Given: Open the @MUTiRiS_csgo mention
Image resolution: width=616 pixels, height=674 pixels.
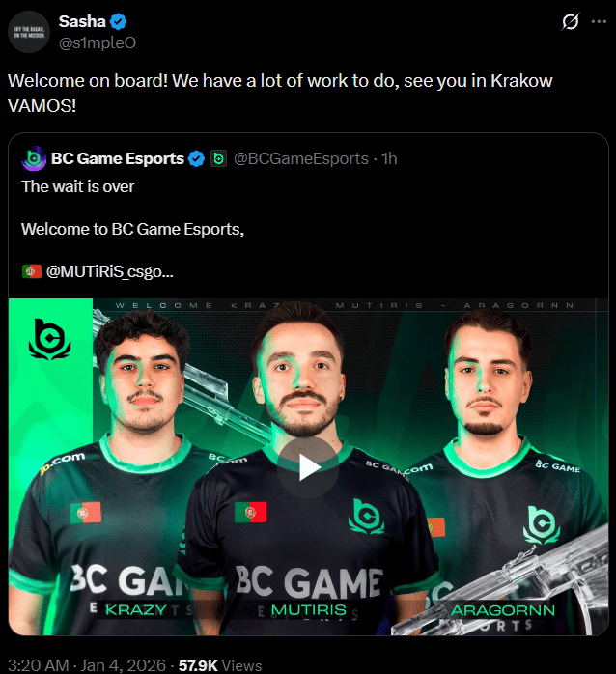Looking at the screenshot, I should (109, 271).
